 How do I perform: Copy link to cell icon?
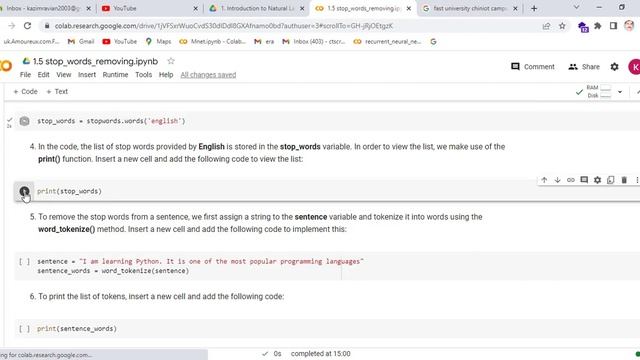571,180
